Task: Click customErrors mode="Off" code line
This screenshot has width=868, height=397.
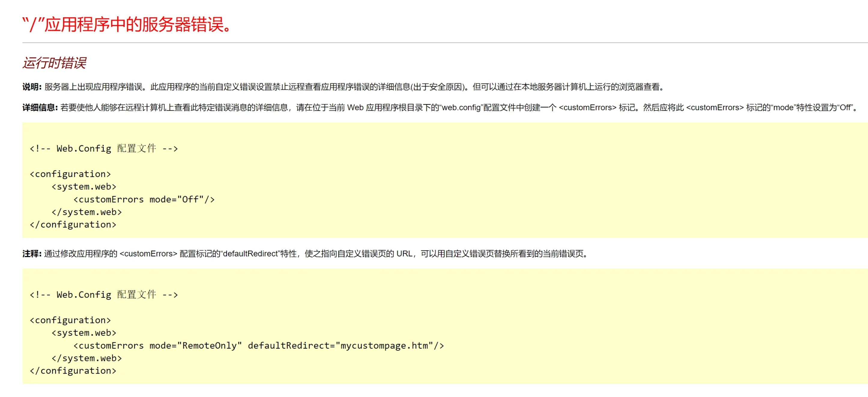Action: click(x=144, y=199)
